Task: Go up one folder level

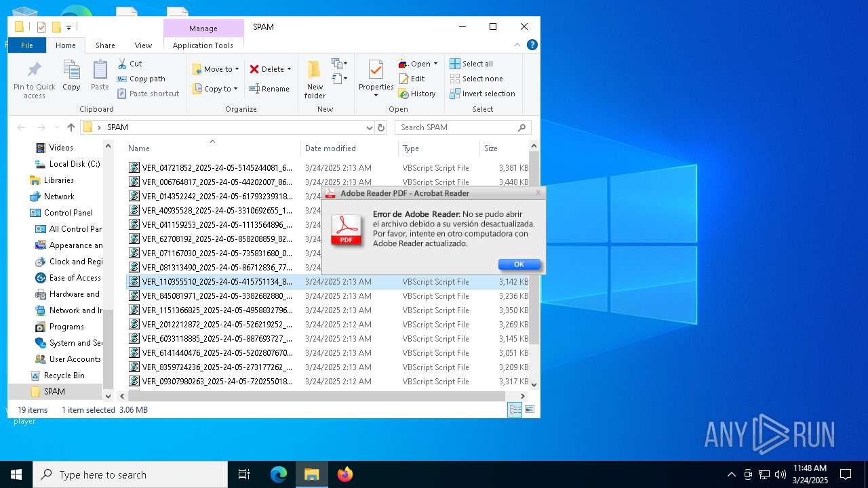Action: (71, 127)
